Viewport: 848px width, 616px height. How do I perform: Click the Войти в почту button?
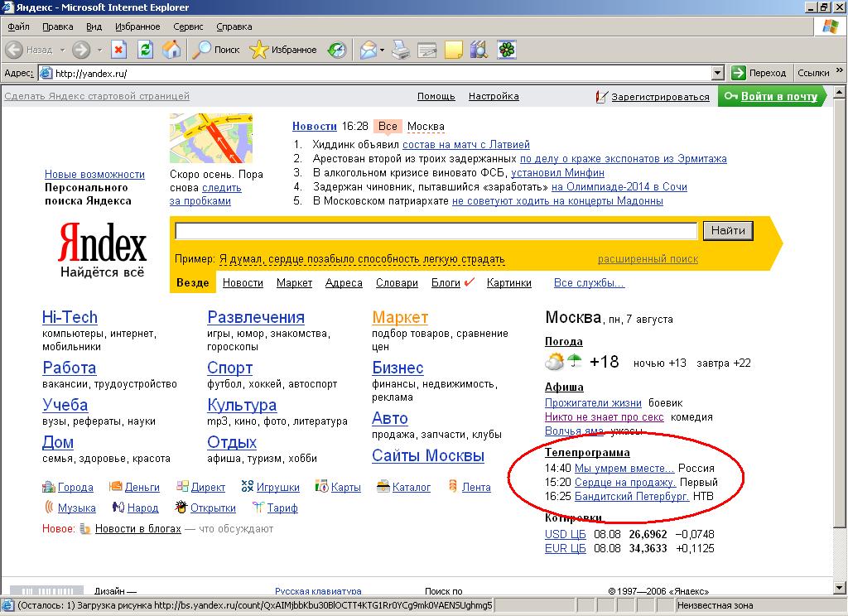pyautogui.click(x=771, y=96)
